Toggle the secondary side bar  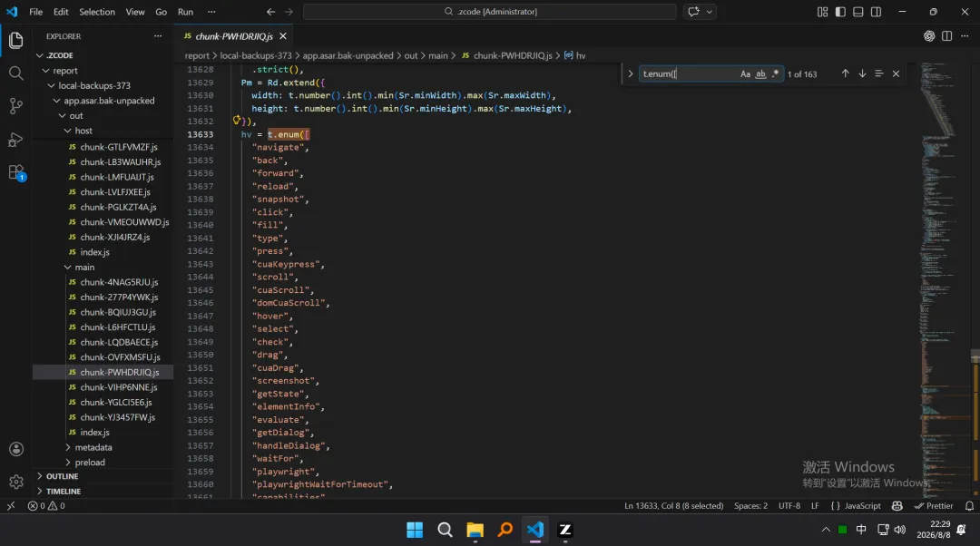(877, 11)
